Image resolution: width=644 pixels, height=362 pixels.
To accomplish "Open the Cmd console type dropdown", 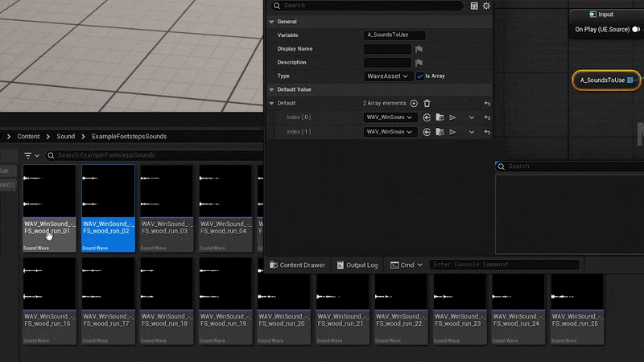I will point(407,265).
